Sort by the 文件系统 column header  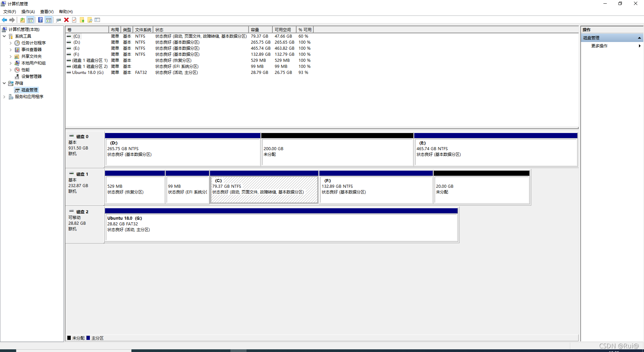[x=143, y=30]
